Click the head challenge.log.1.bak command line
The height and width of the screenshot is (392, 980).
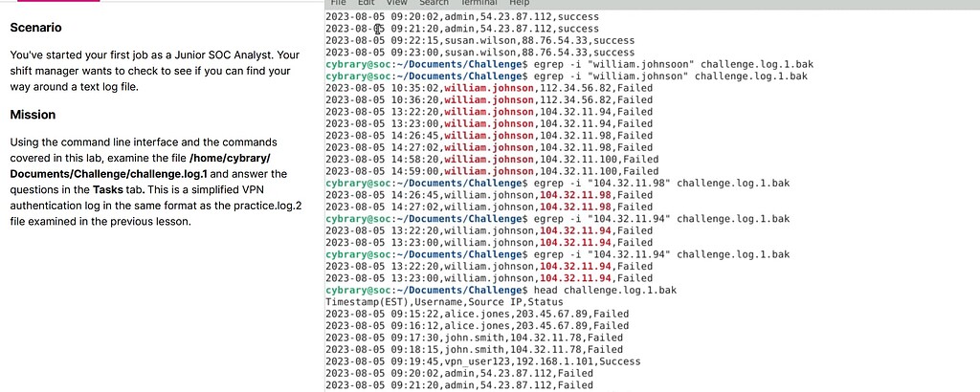pos(501,291)
